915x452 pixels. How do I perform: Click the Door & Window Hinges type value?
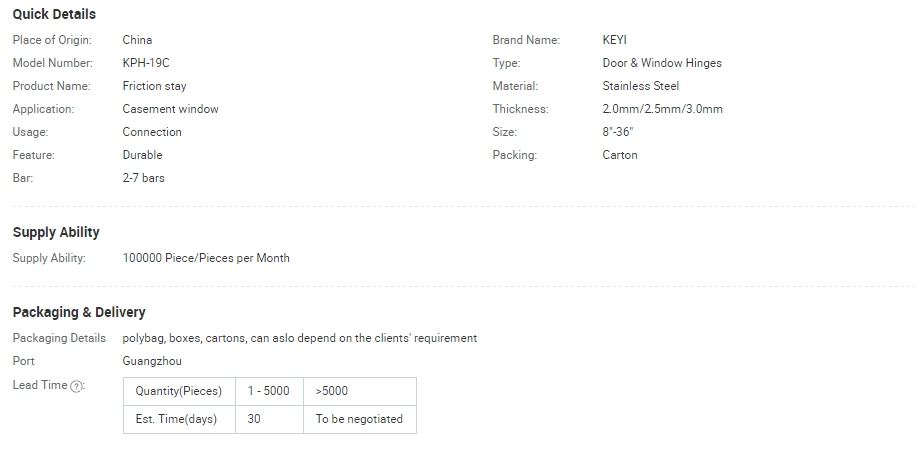[661, 63]
